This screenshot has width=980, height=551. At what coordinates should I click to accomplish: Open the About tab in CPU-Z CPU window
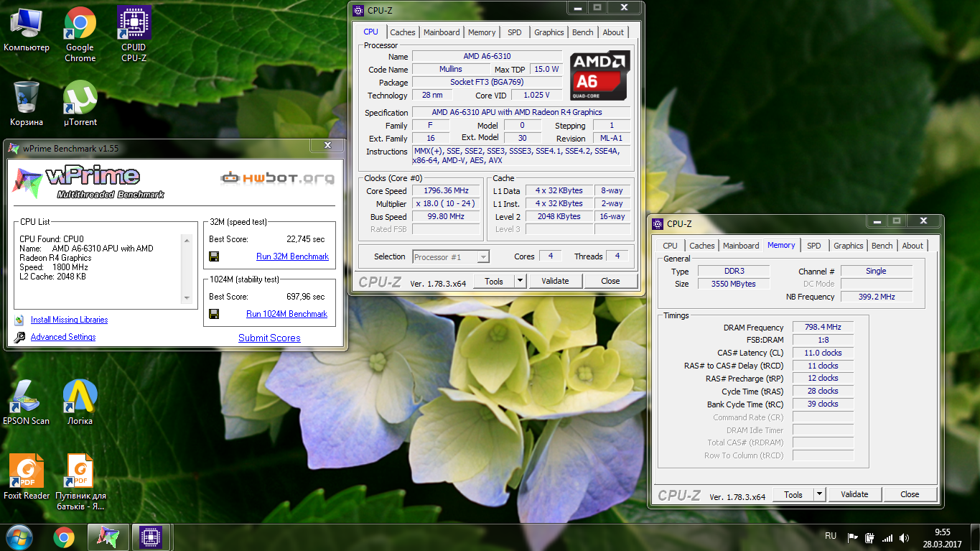[x=613, y=32]
